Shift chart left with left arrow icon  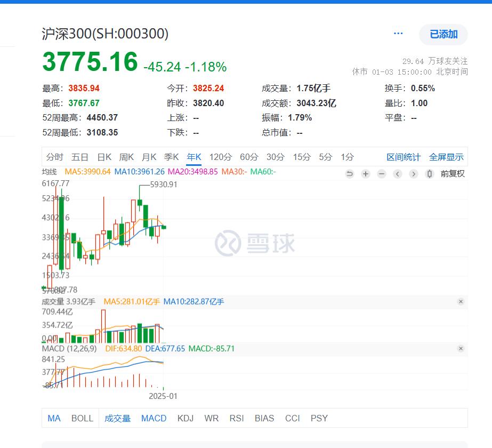coord(398,174)
